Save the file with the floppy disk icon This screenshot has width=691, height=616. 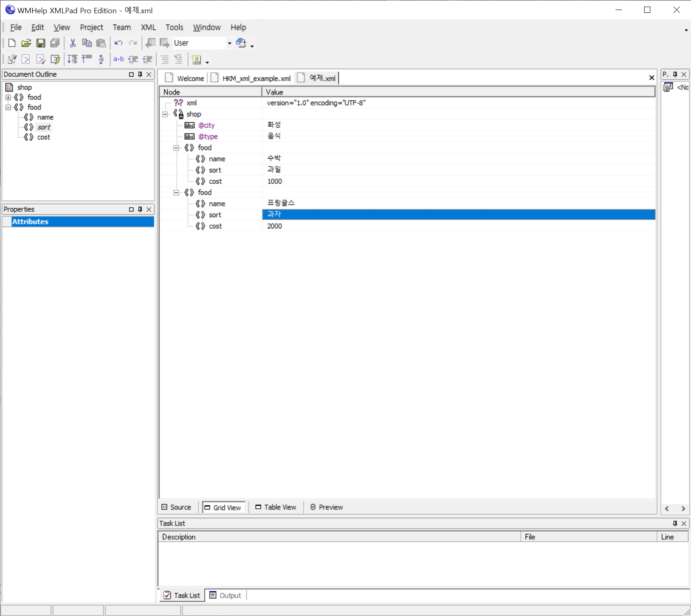pos(41,43)
